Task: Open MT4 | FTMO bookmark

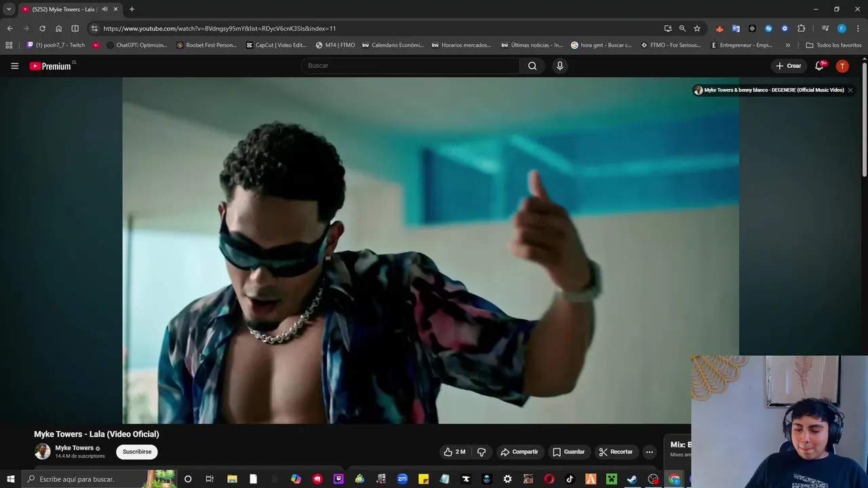Action: 335,45
